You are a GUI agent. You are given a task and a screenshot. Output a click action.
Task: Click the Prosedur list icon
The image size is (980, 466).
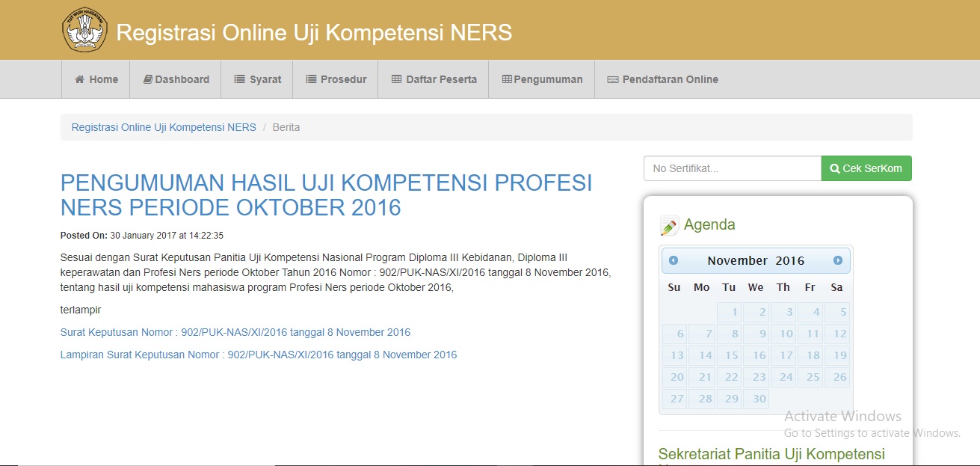[x=310, y=79]
